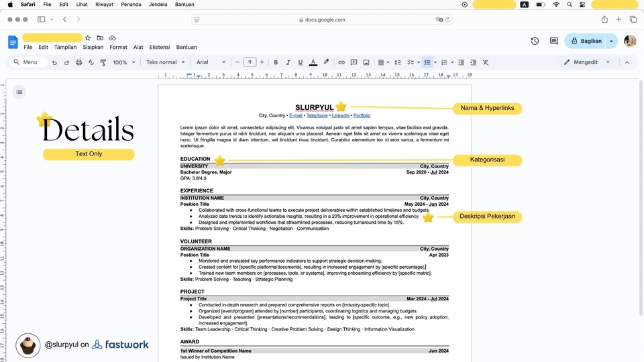644x362 pixels.
Task: Collapse the toolbar with the up chevron
Action: tap(627, 62)
